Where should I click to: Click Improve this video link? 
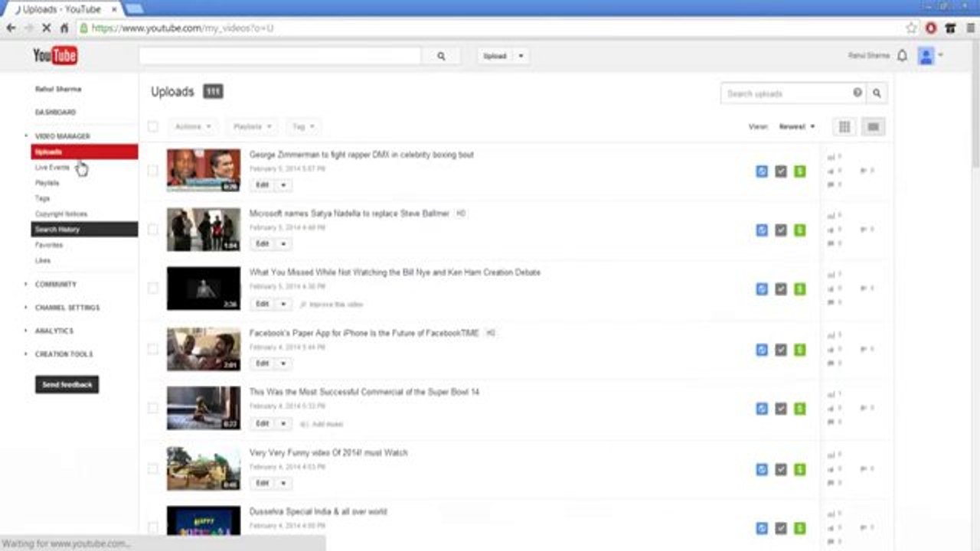[332, 305]
